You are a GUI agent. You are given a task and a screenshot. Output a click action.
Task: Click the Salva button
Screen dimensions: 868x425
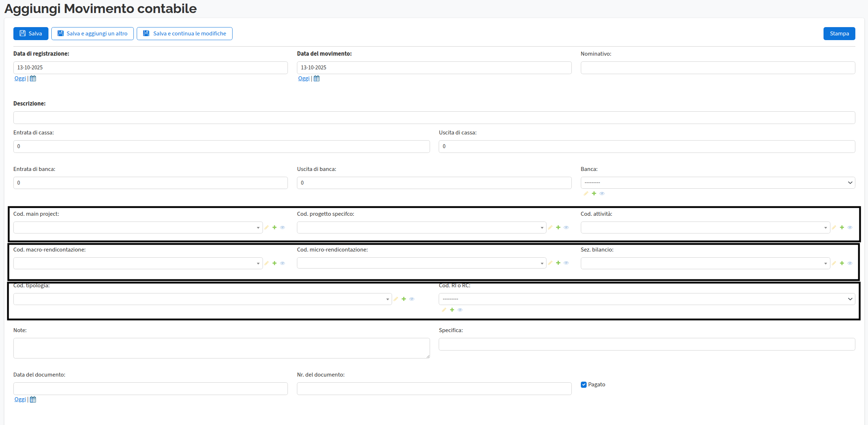[x=31, y=34]
